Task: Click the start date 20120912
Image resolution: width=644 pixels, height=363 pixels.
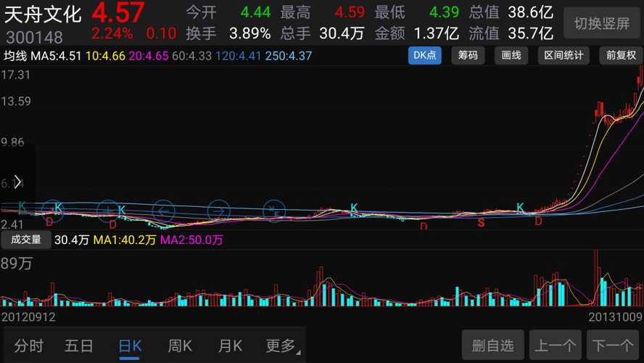Action: pos(28,317)
